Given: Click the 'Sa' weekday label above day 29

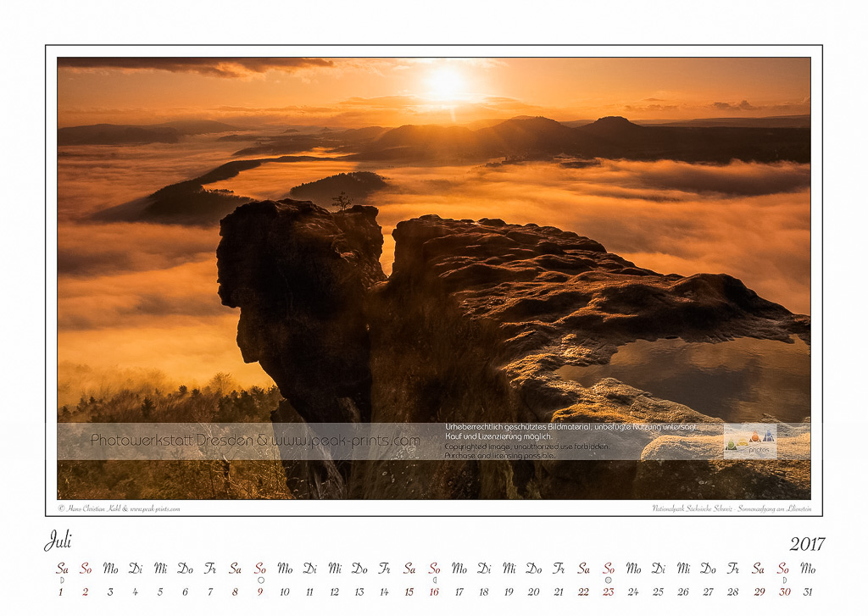Looking at the screenshot, I should point(759,569).
